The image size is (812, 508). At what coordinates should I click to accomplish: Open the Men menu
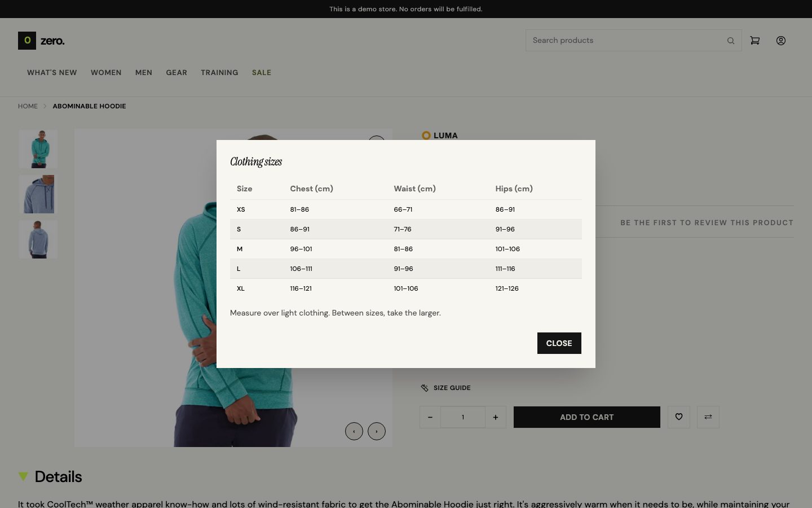144,73
